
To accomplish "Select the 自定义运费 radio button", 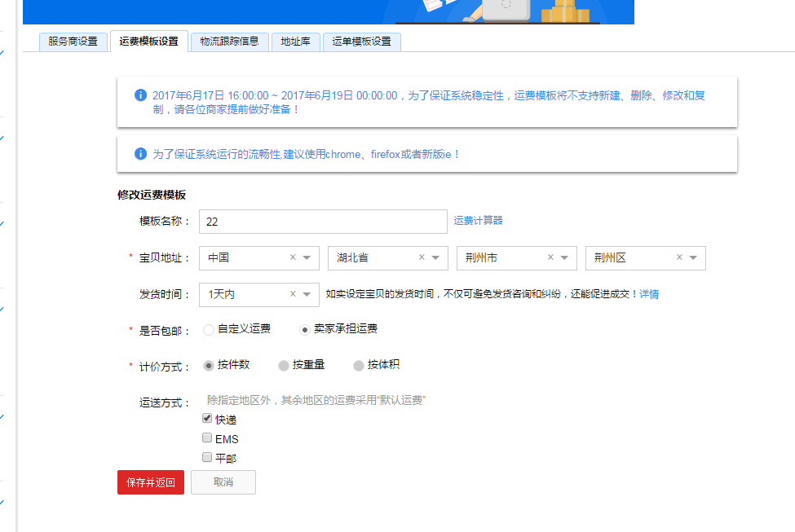I will pyautogui.click(x=209, y=330).
